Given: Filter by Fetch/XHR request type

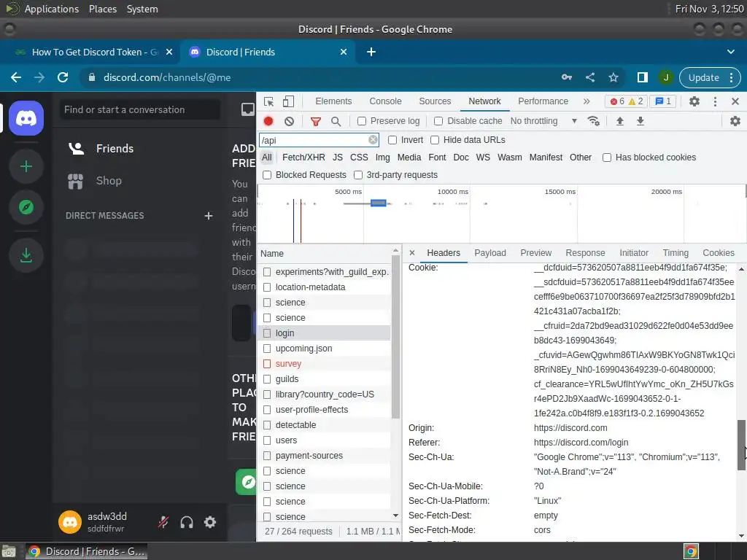Looking at the screenshot, I should coord(303,157).
